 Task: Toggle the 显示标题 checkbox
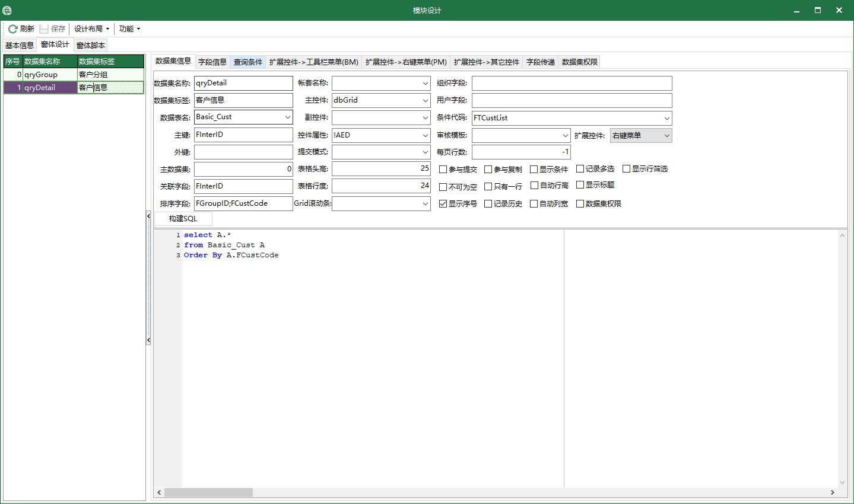click(580, 185)
